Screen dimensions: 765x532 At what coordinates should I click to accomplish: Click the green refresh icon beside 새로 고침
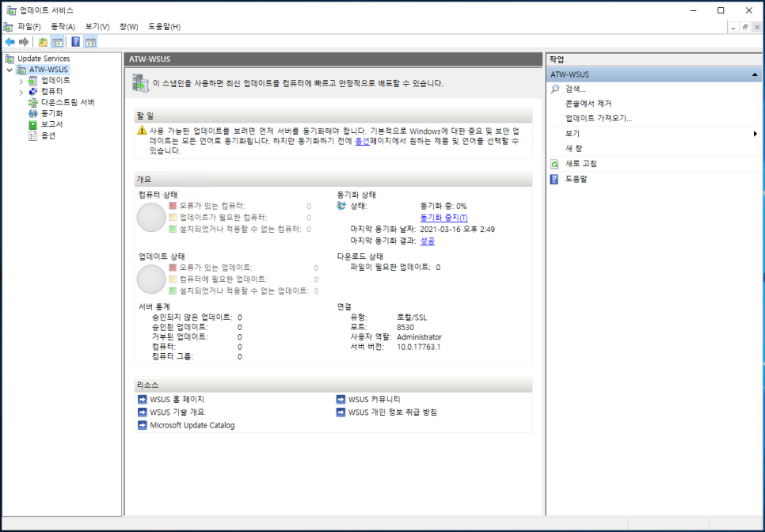554,165
